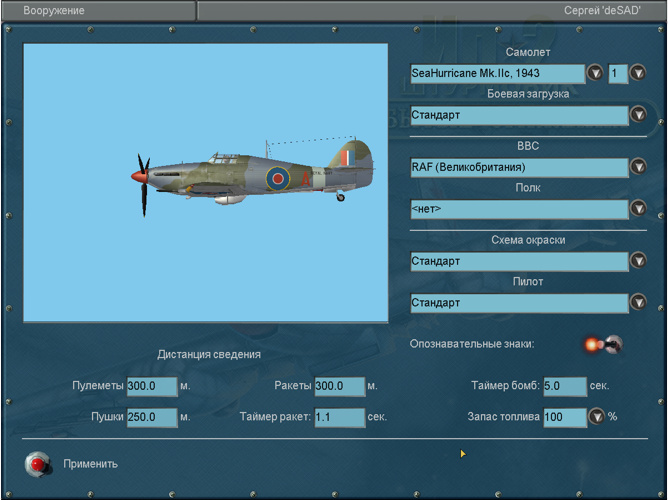Image resolution: width=668 pixels, height=500 pixels.
Task: Select the Пушки convergence distance field
Action: click(x=151, y=417)
